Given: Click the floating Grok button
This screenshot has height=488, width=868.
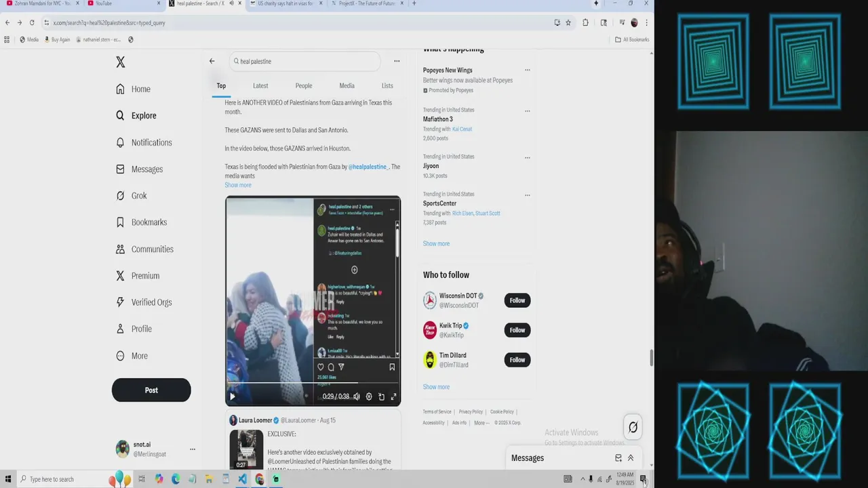Looking at the screenshot, I should (633, 427).
